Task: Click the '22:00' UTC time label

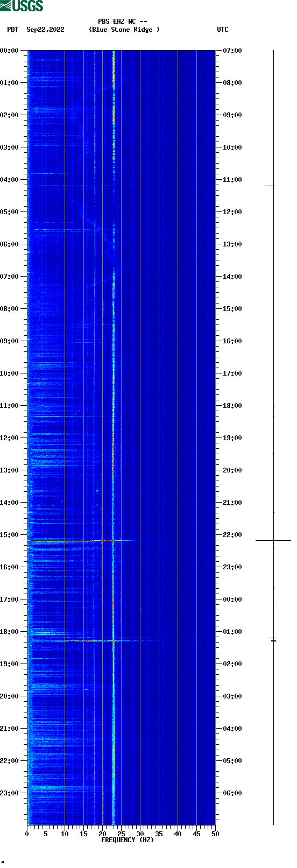Action: pyautogui.click(x=232, y=535)
